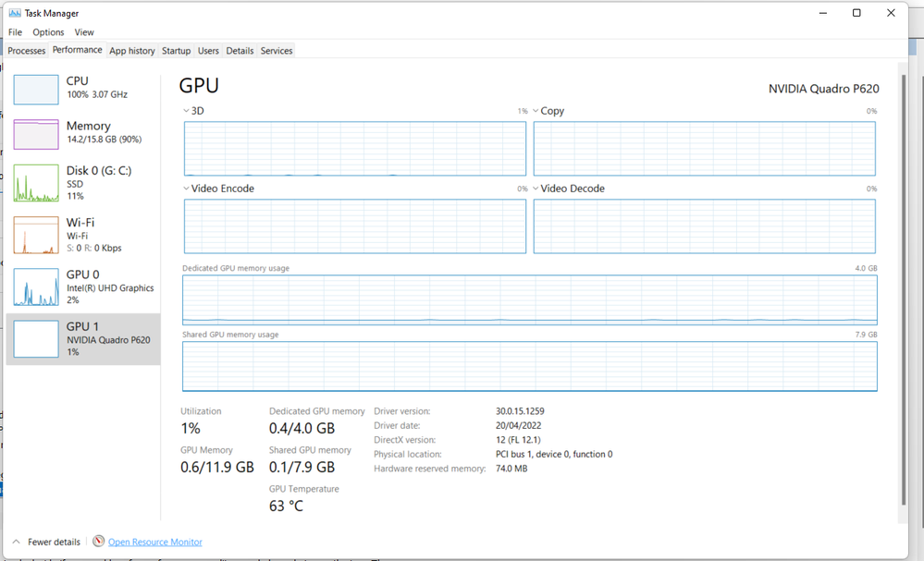924x561 pixels.
Task: Open the Video Decode graph dropdown
Action: [536, 189]
